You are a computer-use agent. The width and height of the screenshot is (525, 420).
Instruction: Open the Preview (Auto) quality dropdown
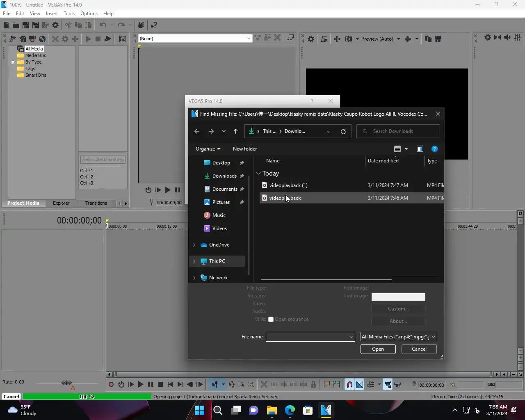pyautogui.click(x=380, y=39)
